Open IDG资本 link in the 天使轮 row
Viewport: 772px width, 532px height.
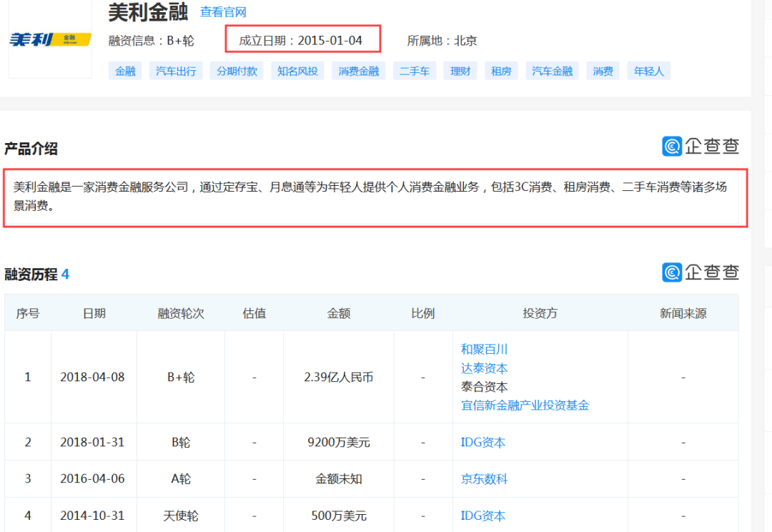[x=483, y=516]
